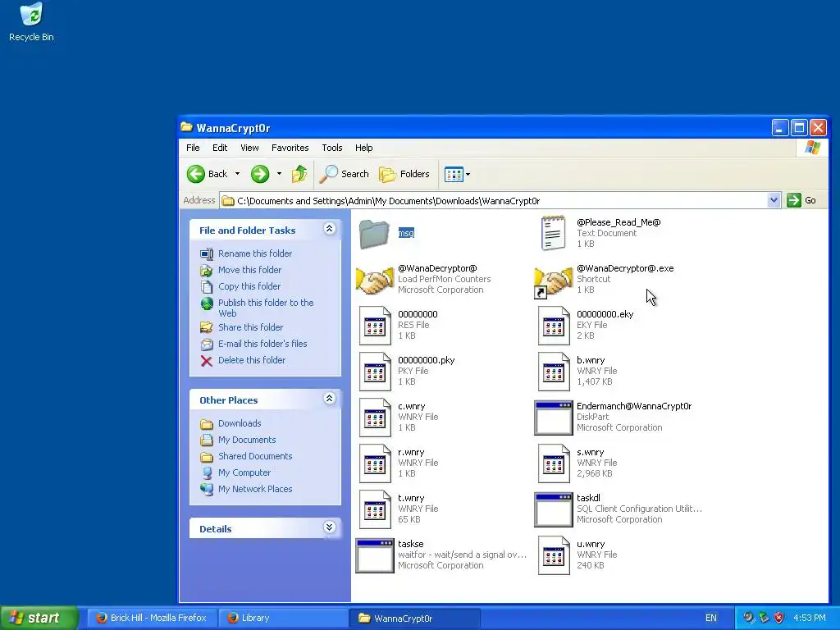
Task: Click Share this folder link
Action: pyautogui.click(x=250, y=327)
